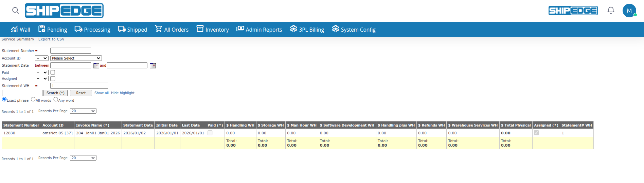644x183 pixels.
Task: Click the Wall chart icon
Action: (x=14, y=29)
